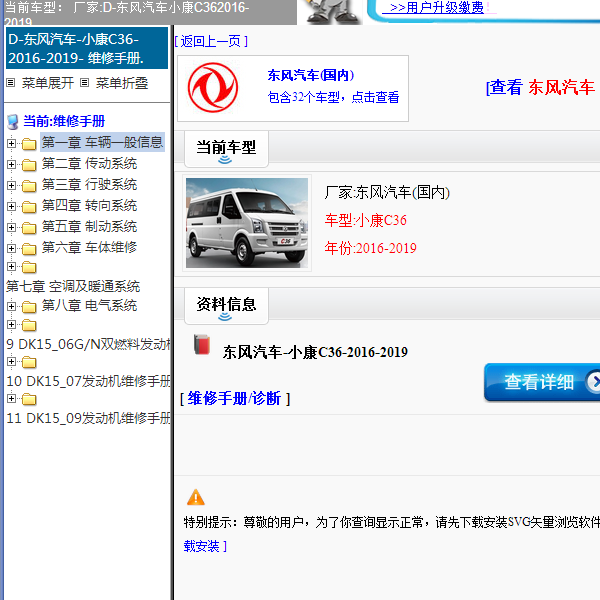Open 第一章 车辆一般信息 chapter
Screen dimensions: 600x600
(102, 142)
